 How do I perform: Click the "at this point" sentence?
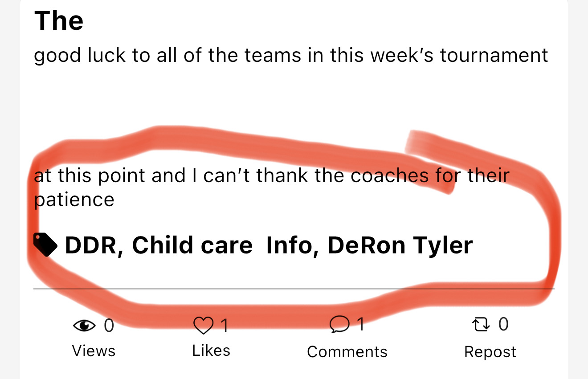click(271, 175)
